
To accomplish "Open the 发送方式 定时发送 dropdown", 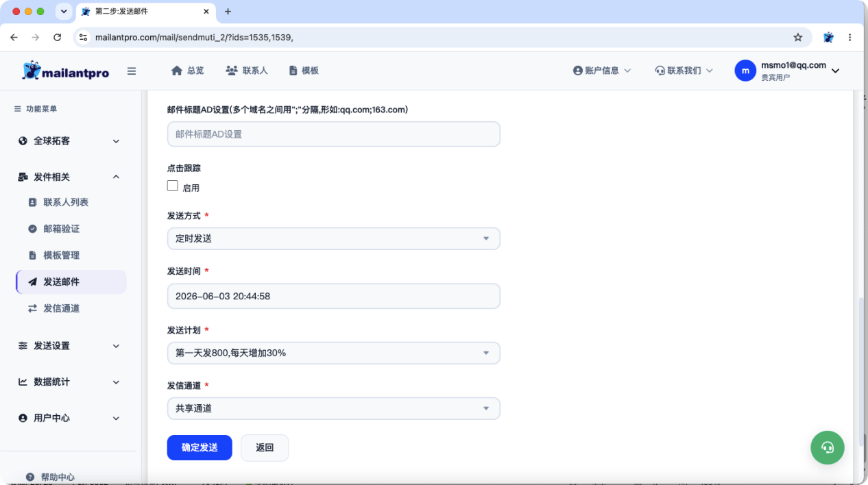I will (334, 238).
